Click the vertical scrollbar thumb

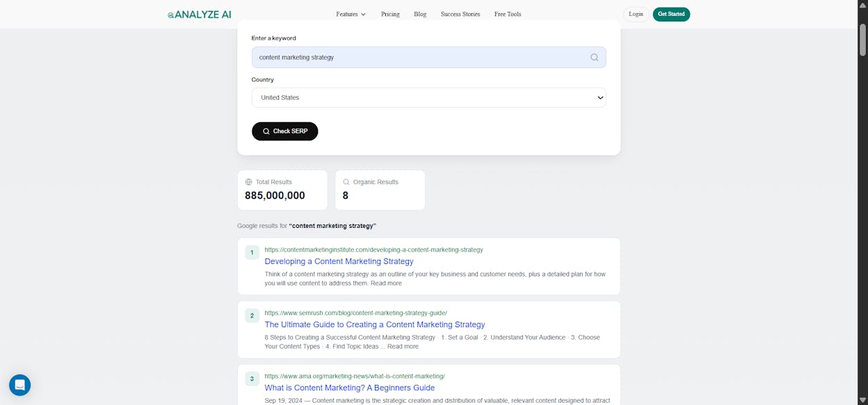pyautogui.click(x=862, y=40)
